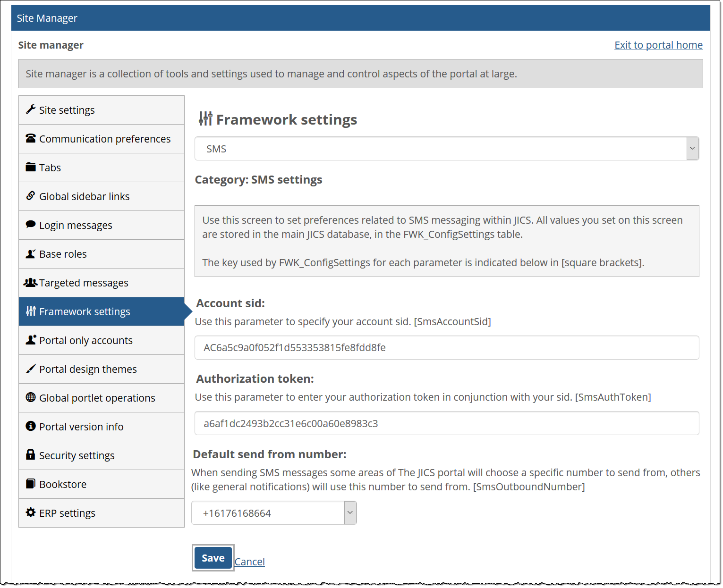Open ERP settings section

(x=102, y=513)
